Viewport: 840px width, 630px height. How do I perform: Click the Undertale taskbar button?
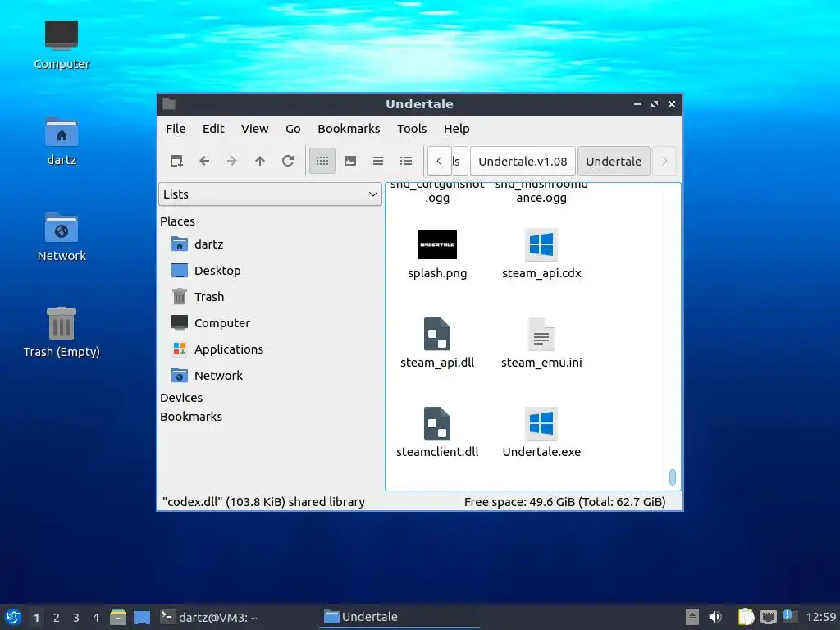399,617
